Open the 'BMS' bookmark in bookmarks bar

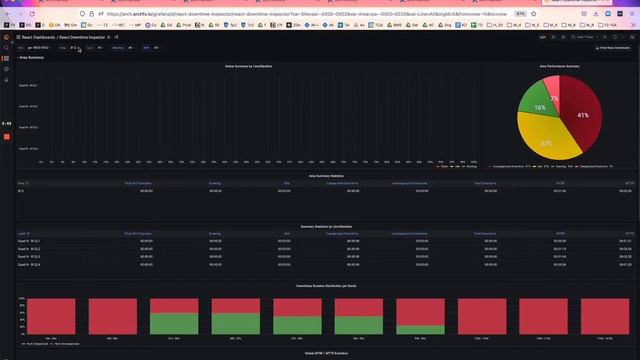coord(394,25)
